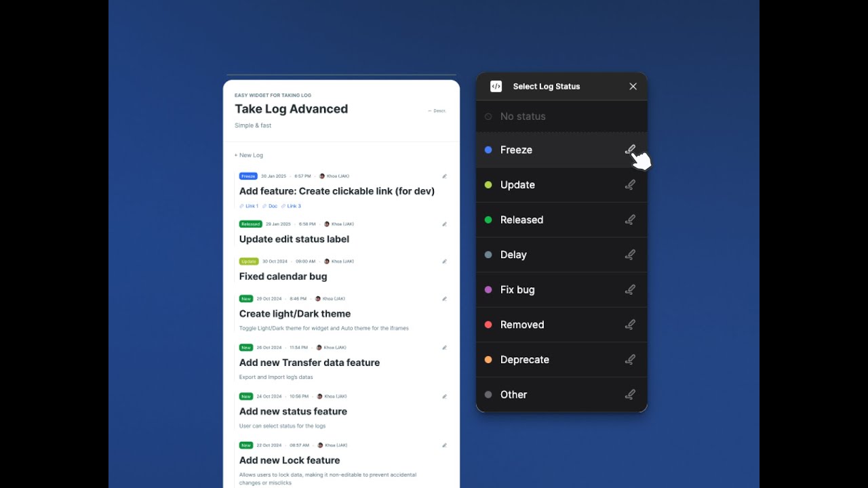
Task: Click the edit pencil icon beside Update status
Action: pyautogui.click(x=630, y=184)
